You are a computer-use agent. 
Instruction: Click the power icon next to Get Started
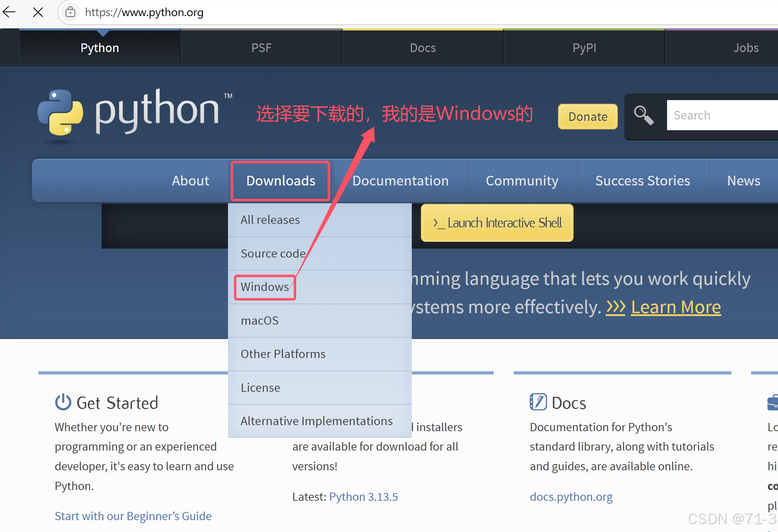point(63,402)
